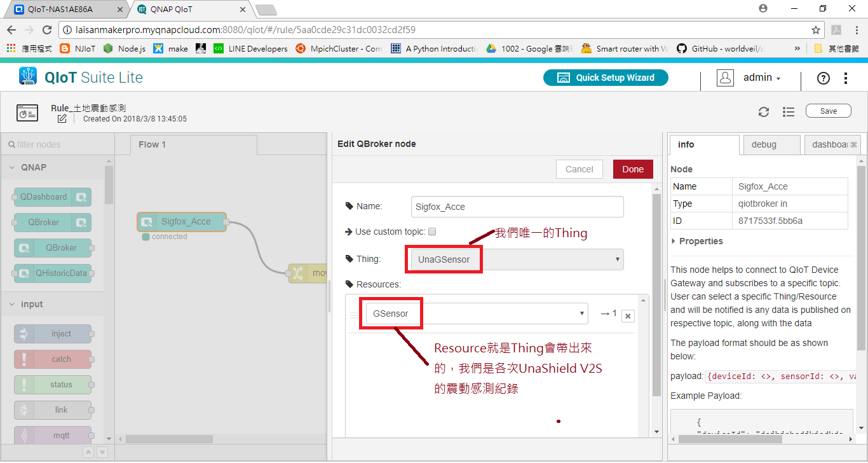Open the Chrome profile icon

[x=763, y=8]
